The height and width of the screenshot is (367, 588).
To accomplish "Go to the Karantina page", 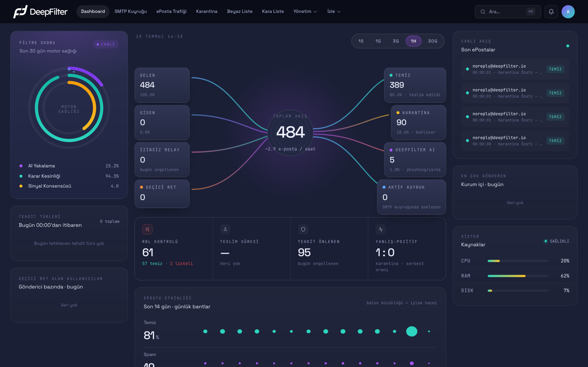I will pyautogui.click(x=206, y=11).
